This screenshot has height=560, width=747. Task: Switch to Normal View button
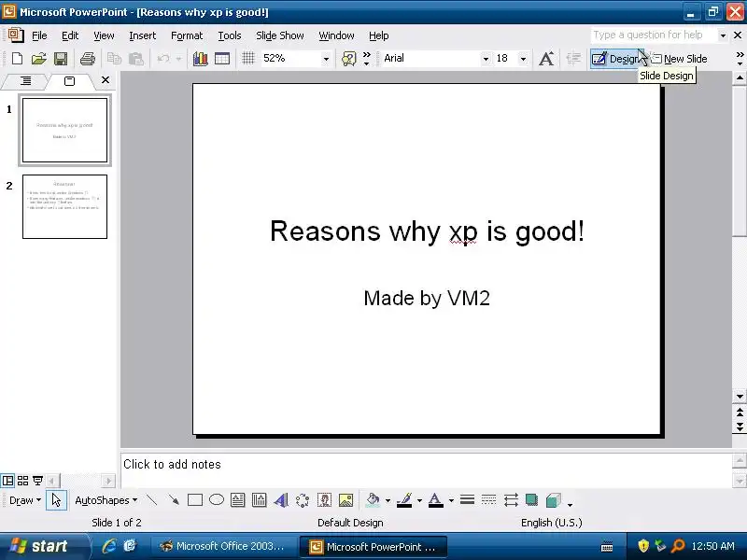click(7, 481)
